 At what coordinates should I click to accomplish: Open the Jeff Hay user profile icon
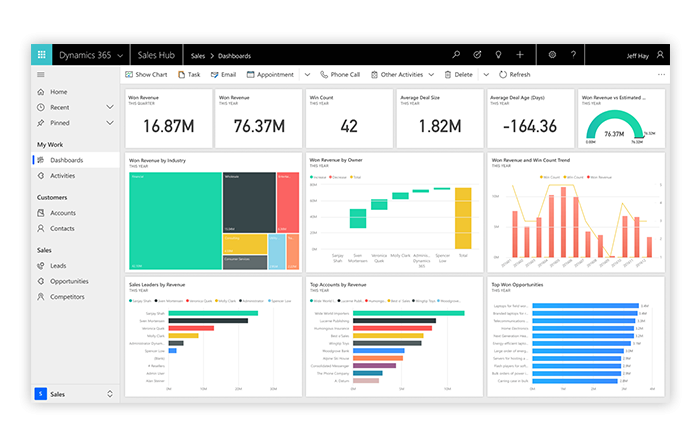[660, 55]
